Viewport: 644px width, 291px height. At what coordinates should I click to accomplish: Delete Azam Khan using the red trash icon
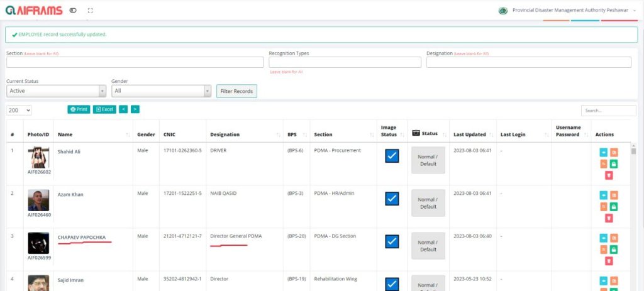click(609, 218)
